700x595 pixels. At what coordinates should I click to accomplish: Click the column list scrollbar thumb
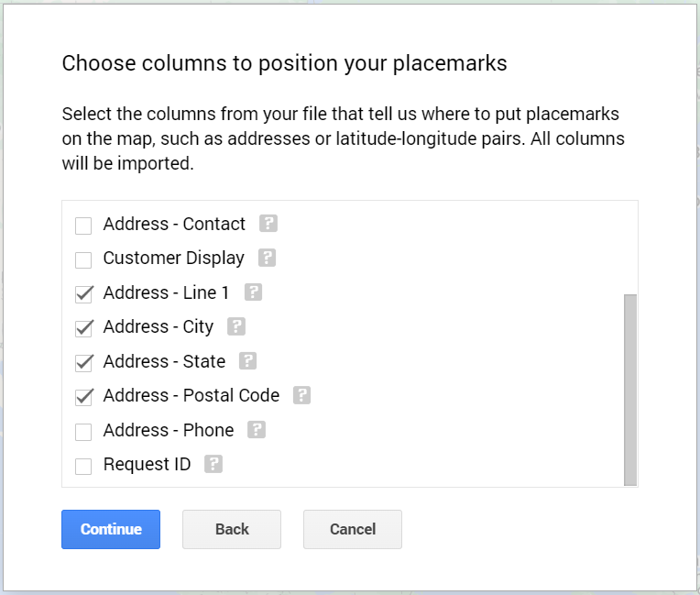pos(629,389)
